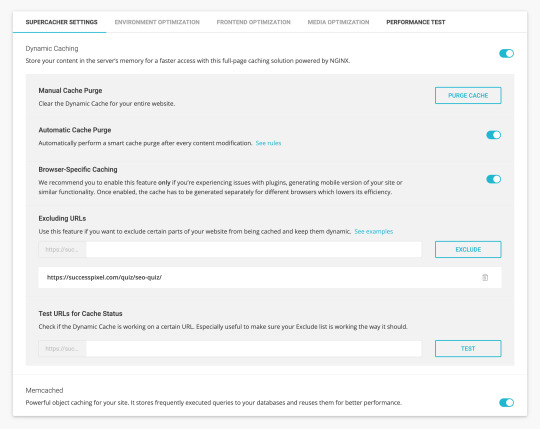The image size is (540, 429).
Task: Disable Automatic Cache Purge toggle
Action: 494,135
